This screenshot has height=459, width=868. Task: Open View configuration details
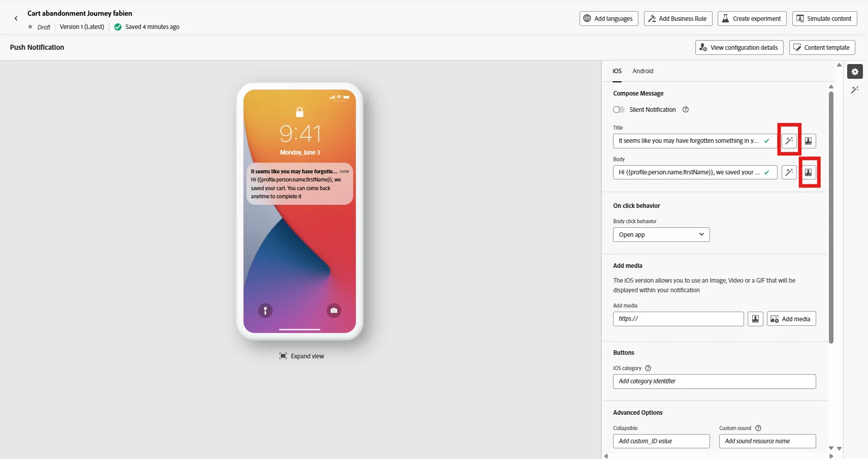(x=739, y=48)
